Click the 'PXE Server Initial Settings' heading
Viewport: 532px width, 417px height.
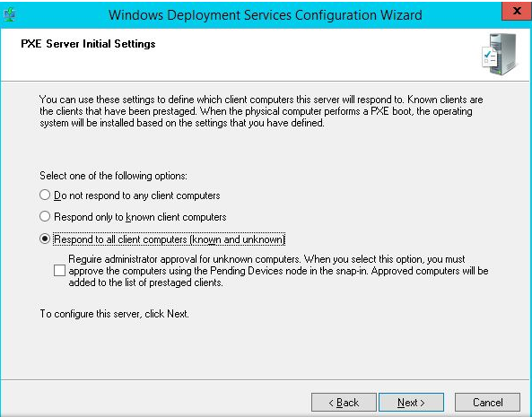(x=88, y=44)
